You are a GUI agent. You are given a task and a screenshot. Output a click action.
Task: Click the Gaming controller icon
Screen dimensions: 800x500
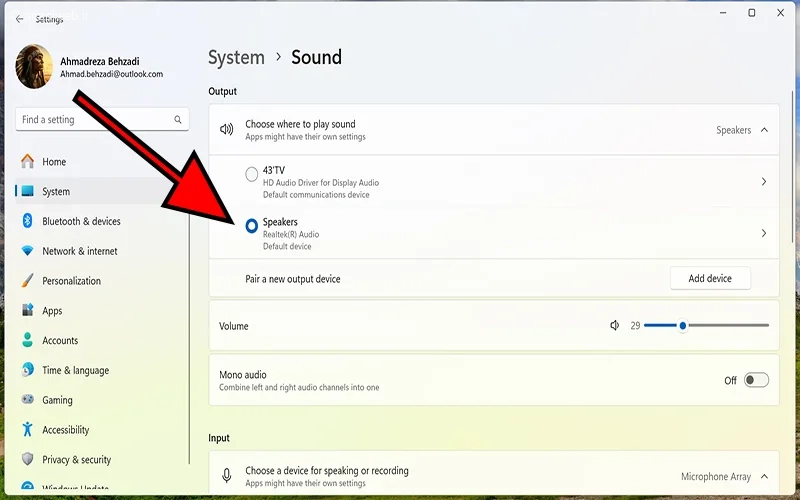click(x=27, y=400)
